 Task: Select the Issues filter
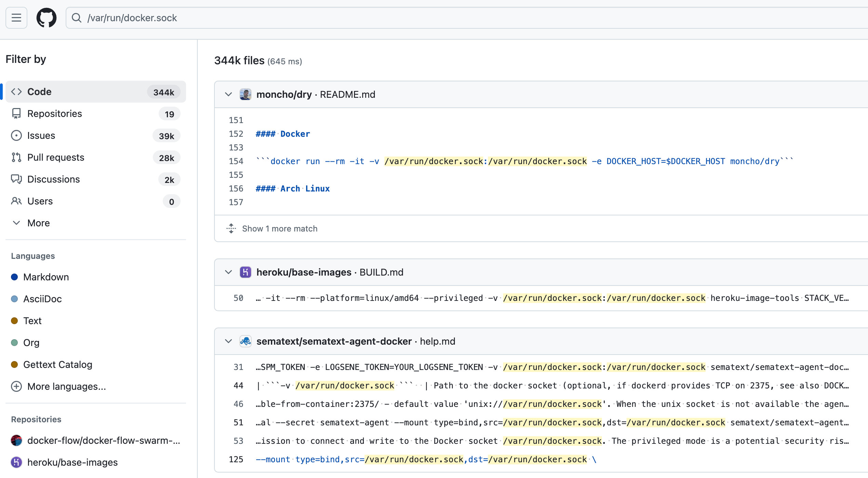pos(96,135)
